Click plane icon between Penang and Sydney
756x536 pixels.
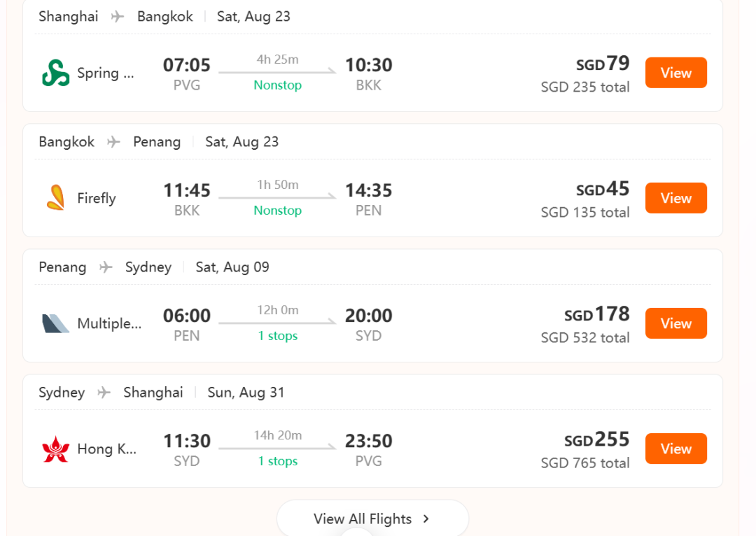click(x=106, y=267)
